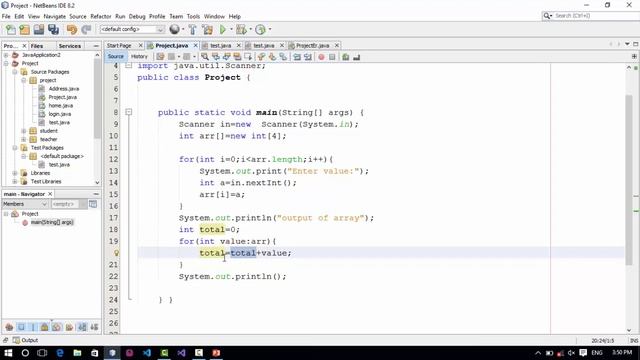Click Comment icon in editor toolbar
The image size is (640, 360).
tap(346, 57)
